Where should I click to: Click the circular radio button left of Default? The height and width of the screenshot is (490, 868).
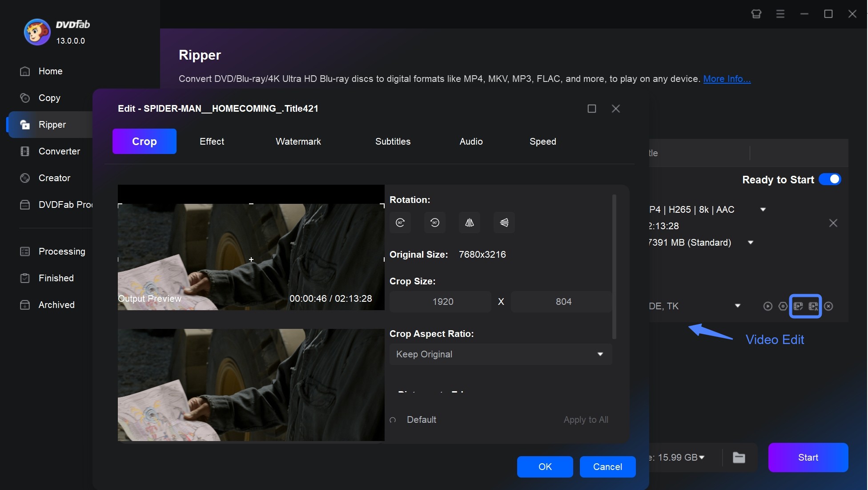click(x=393, y=420)
